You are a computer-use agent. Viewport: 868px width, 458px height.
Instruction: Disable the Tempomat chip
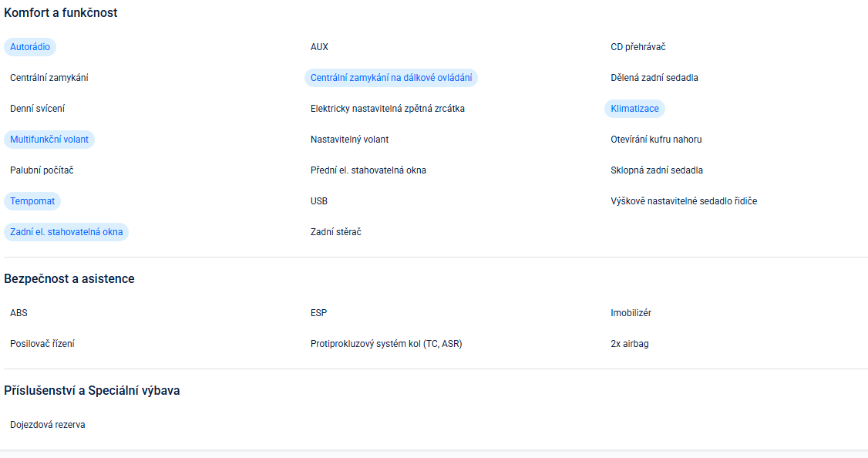pyautogui.click(x=32, y=201)
